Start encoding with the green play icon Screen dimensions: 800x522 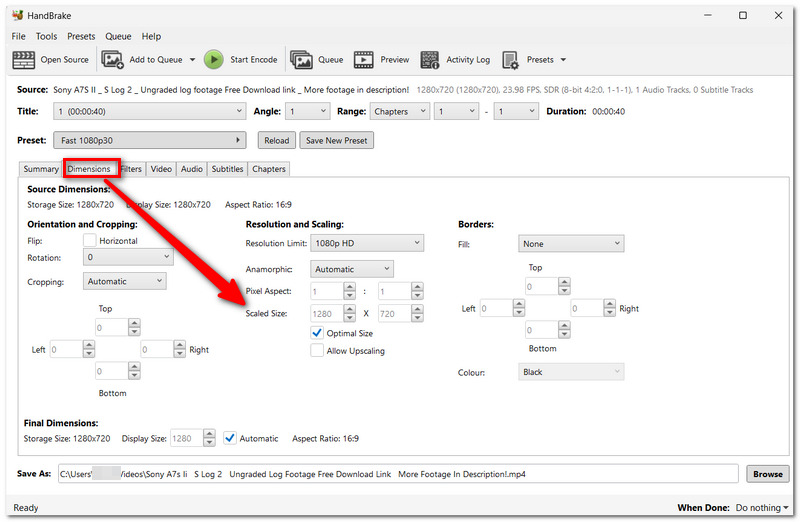pyautogui.click(x=214, y=60)
